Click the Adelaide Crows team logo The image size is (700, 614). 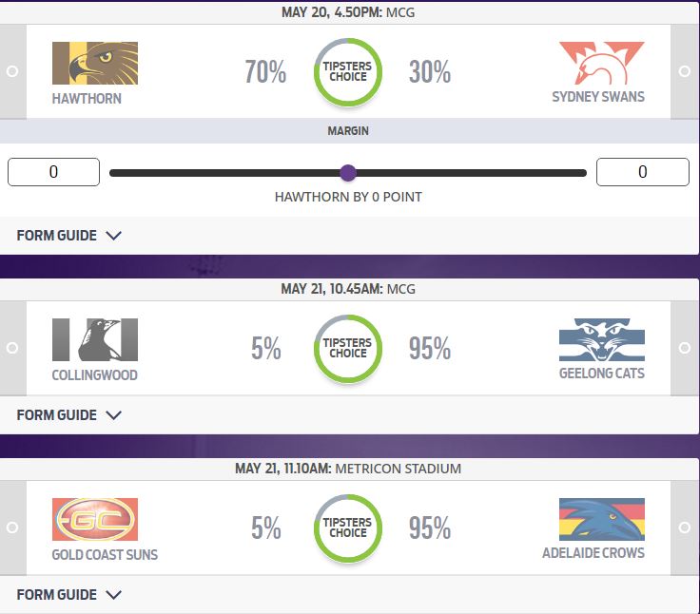(x=602, y=519)
